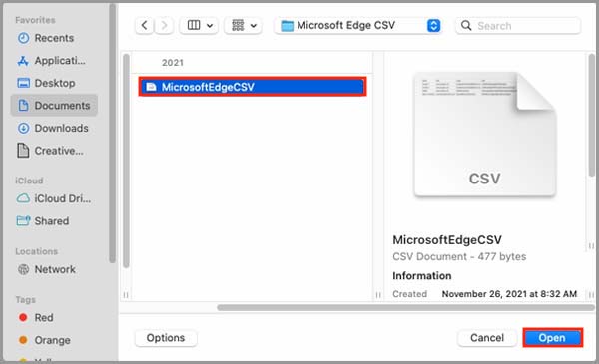The width and height of the screenshot is (599, 364).
Task: Open the grid grouping options dropdown
Action: [x=243, y=26]
